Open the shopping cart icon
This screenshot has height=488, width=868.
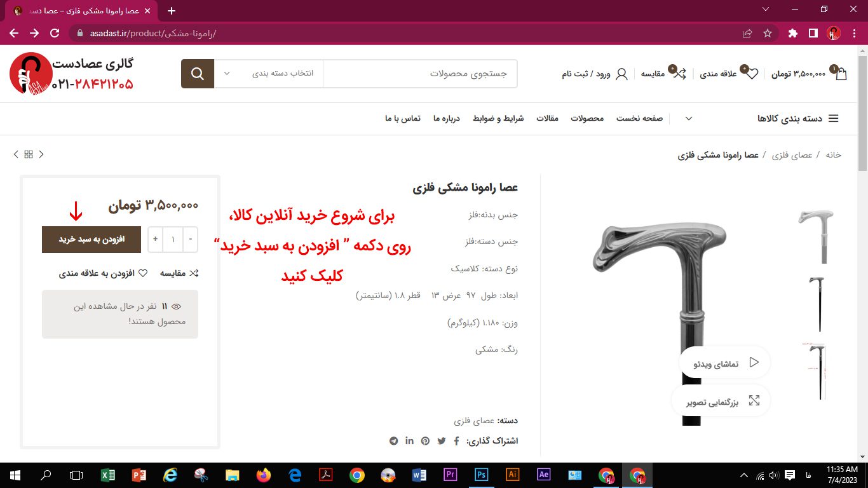click(x=841, y=74)
